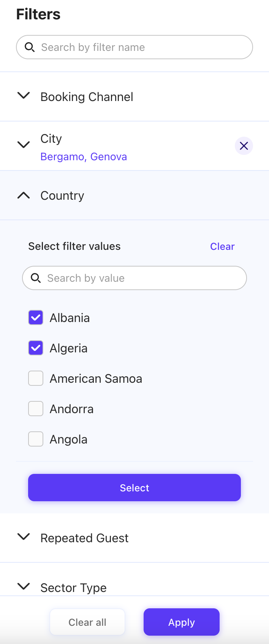Click the Clear all button

pos(87,622)
